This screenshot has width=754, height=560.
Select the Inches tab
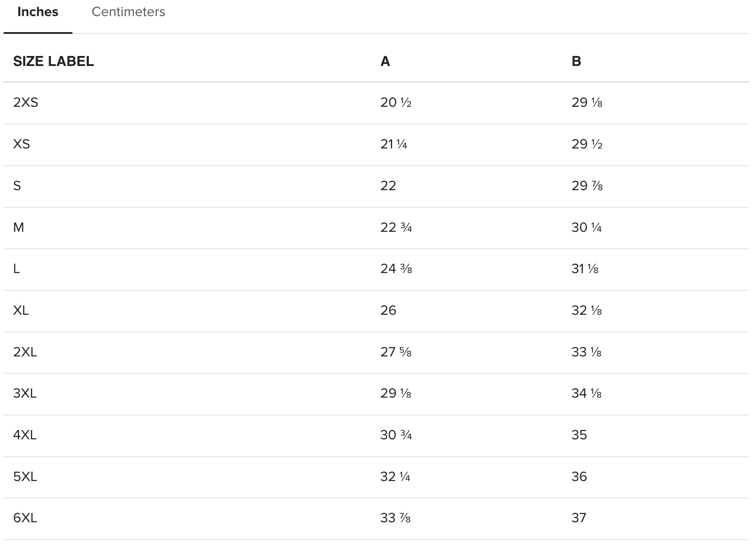coord(38,12)
